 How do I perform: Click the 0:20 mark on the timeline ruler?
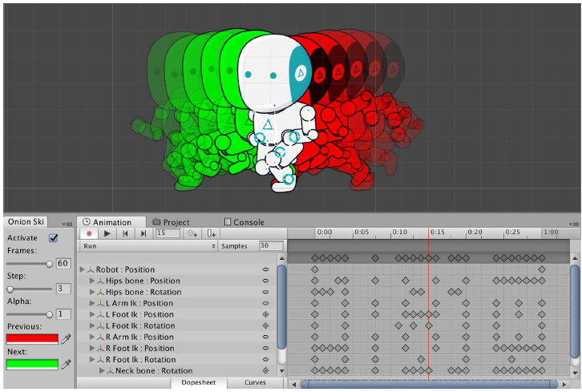[475, 232]
